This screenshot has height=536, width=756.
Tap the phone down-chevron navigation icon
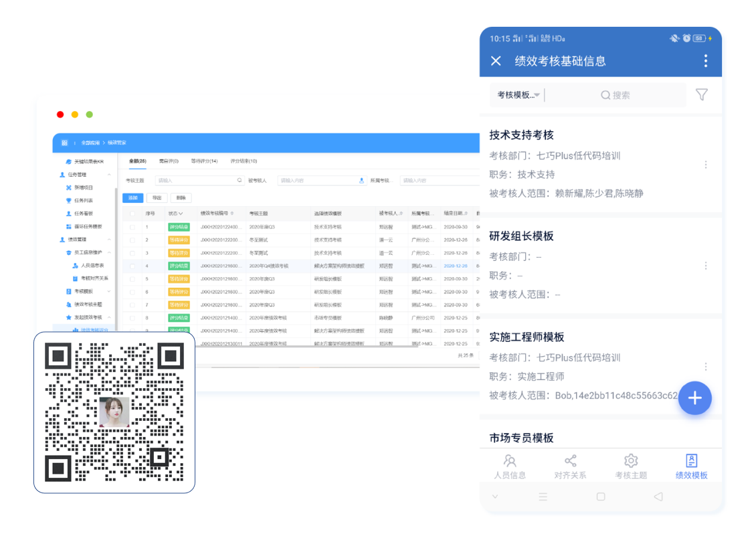coord(495,497)
